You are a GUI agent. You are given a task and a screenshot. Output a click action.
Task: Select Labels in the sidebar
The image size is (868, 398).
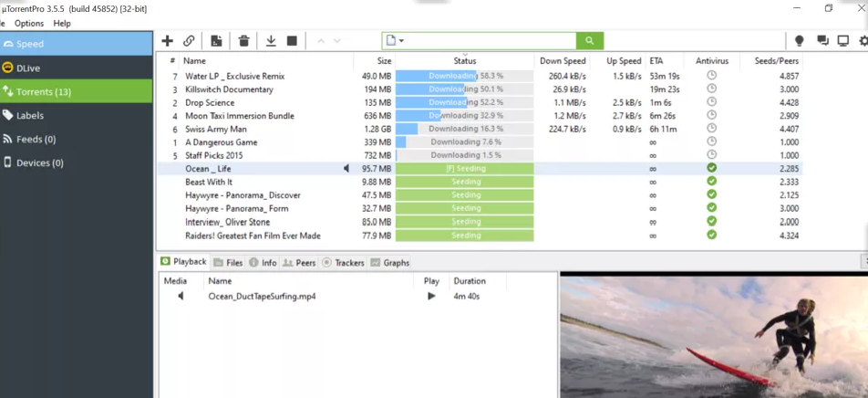(x=77, y=115)
